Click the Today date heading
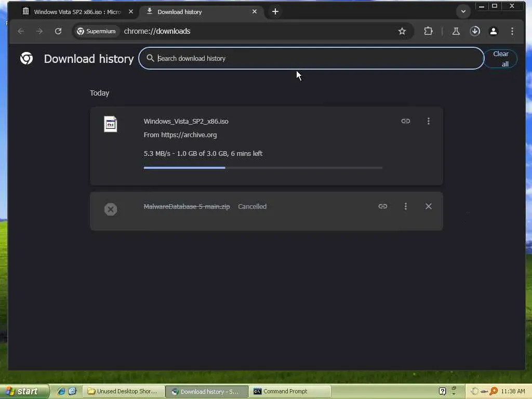The height and width of the screenshot is (399, 532). (x=99, y=93)
